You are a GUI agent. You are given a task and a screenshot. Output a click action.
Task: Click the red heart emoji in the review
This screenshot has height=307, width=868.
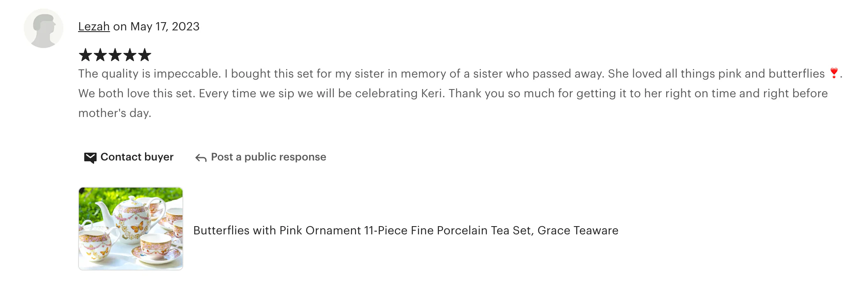[x=833, y=73]
